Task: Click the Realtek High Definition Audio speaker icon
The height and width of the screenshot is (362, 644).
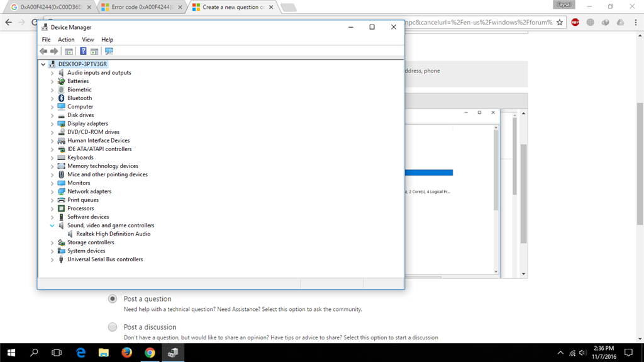Action: coord(70,234)
